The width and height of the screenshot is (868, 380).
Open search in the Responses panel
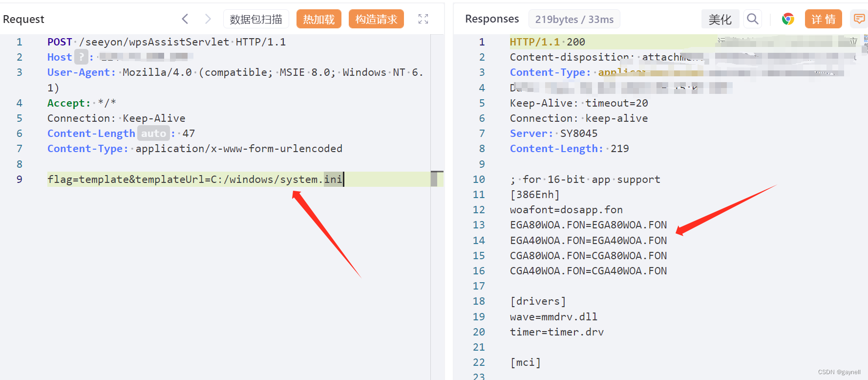point(753,19)
